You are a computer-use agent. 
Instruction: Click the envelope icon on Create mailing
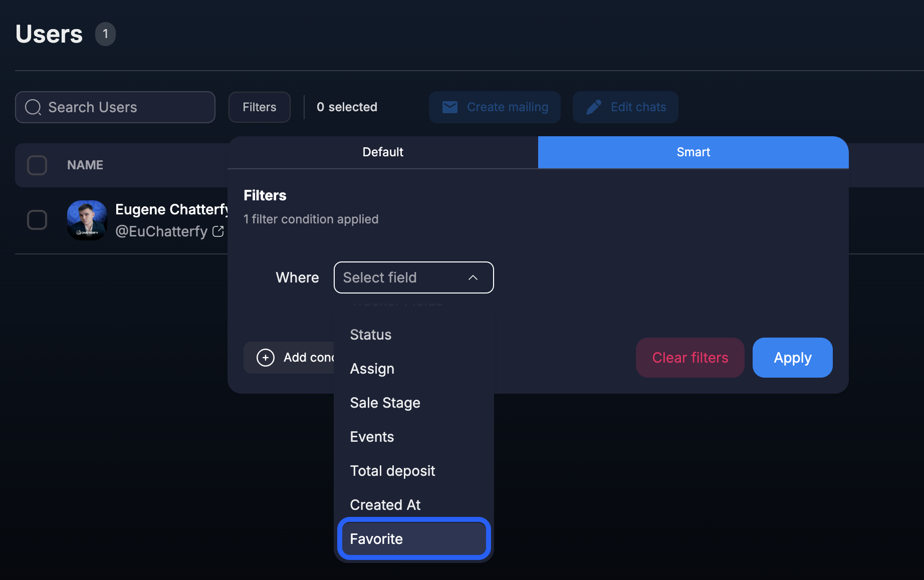tap(450, 107)
